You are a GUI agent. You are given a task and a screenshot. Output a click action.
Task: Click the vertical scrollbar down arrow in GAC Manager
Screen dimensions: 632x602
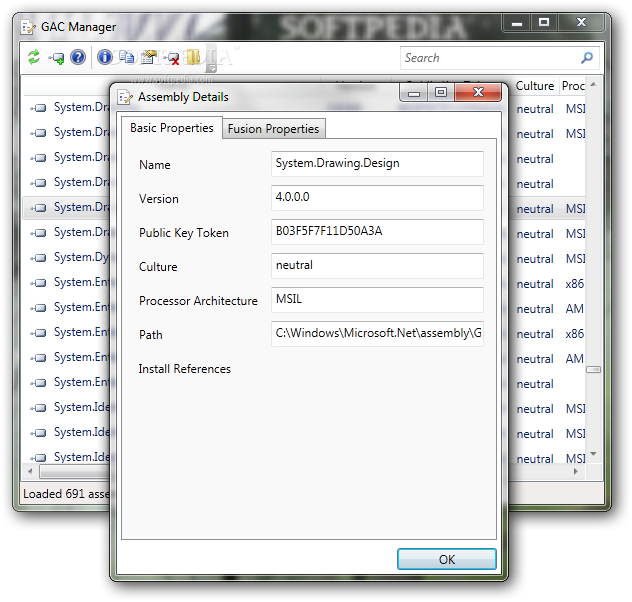tap(593, 454)
